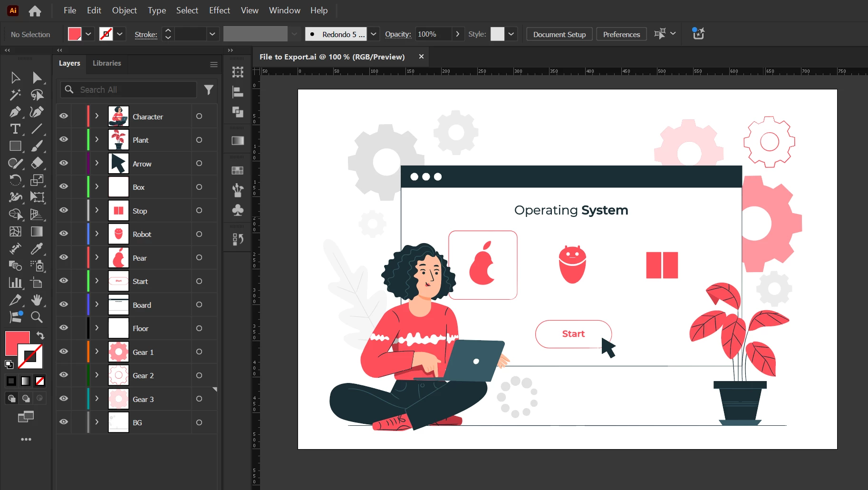Select the Curvature tool

[x=37, y=112]
